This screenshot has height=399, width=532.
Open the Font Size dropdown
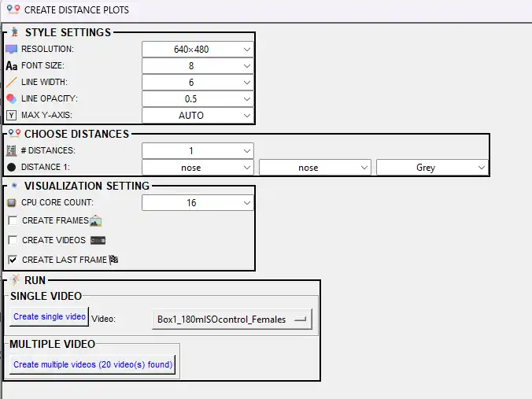click(198, 66)
